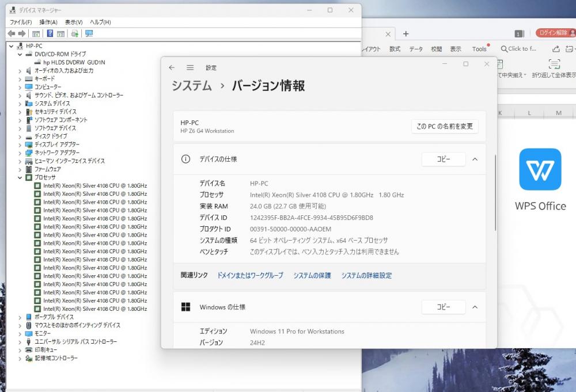Expand the ポータブル デバイス category

pyautogui.click(x=20, y=317)
